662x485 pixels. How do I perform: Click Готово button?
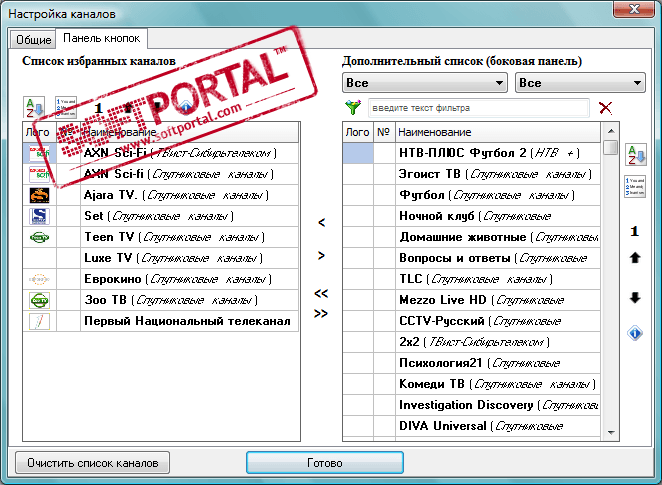[325, 463]
